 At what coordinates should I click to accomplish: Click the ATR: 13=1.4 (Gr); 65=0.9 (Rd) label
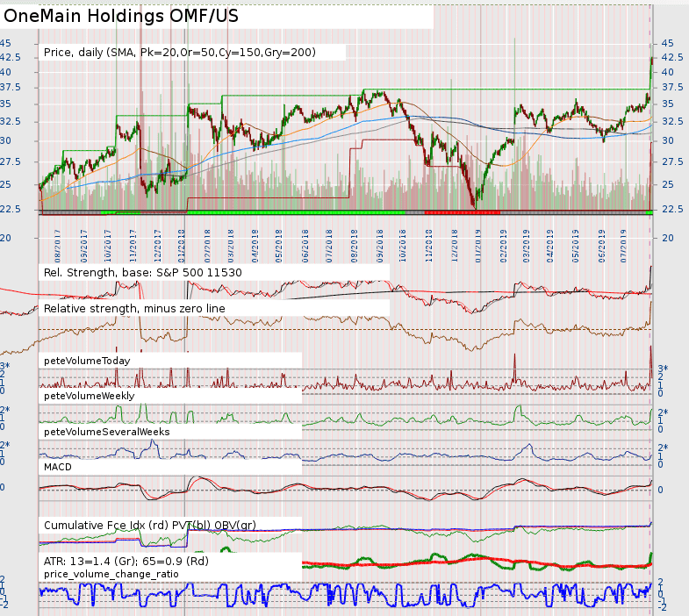click(x=126, y=561)
